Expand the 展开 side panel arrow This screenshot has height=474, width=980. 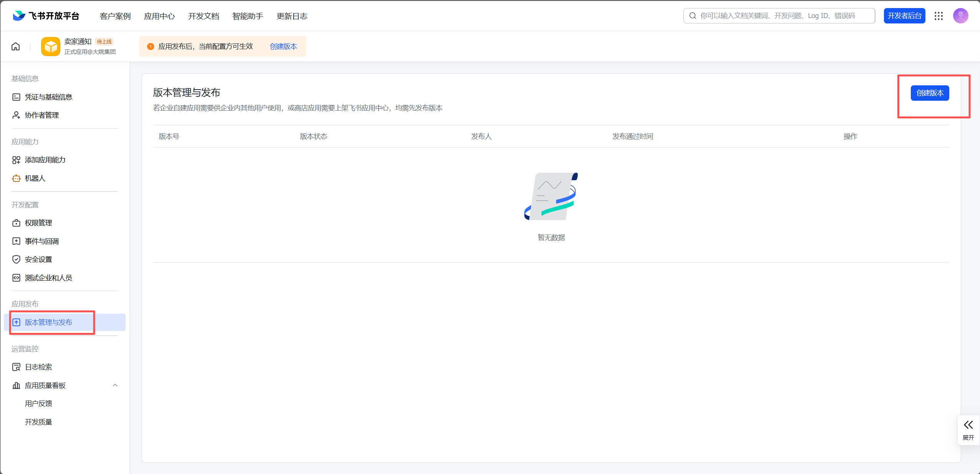click(x=968, y=430)
